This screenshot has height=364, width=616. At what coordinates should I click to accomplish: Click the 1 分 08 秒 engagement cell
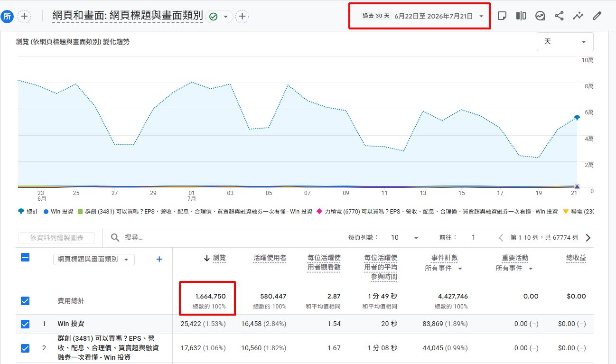382,348
